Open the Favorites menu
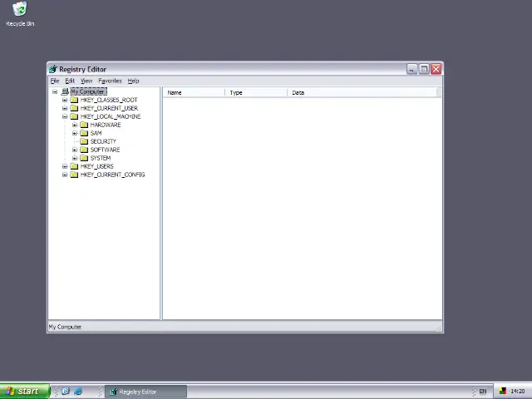Viewport: 532px width, 399px height. [x=110, y=81]
